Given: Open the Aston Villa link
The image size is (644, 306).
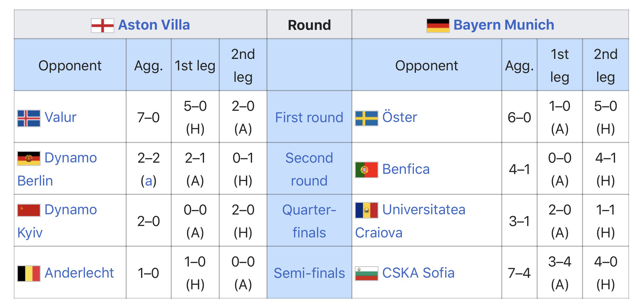Looking at the screenshot, I should pyautogui.click(x=154, y=25).
